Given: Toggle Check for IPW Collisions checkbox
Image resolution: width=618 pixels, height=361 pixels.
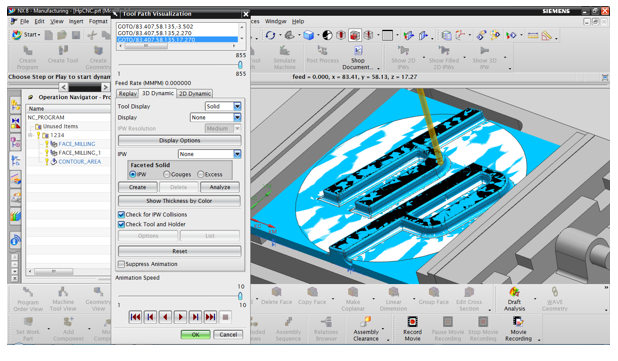Looking at the screenshot, I should tap(121, 215).
